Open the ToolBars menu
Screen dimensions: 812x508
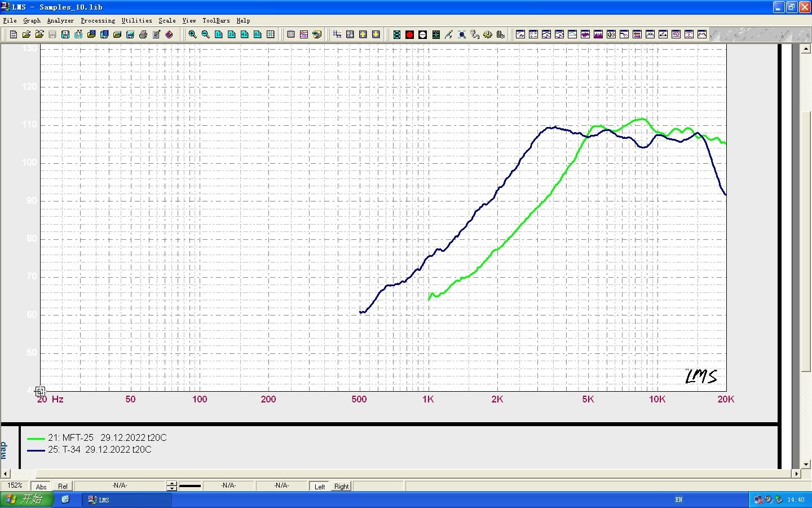pos(216,20)
